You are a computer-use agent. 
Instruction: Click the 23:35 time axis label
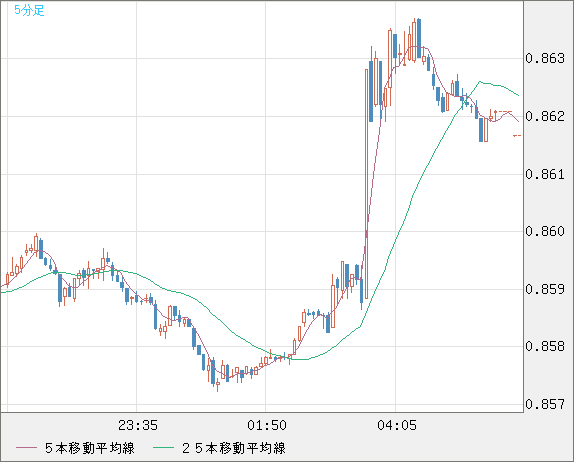pos(138,425)
